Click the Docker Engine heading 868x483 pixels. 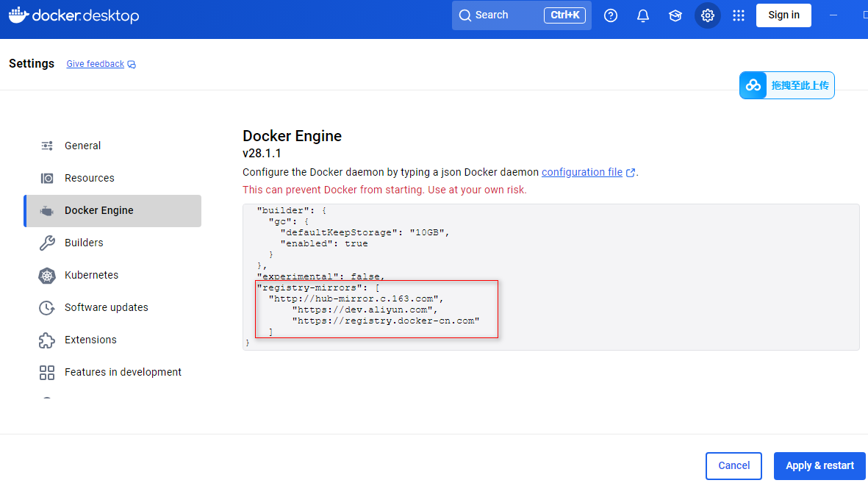click(x=293, y=136)
